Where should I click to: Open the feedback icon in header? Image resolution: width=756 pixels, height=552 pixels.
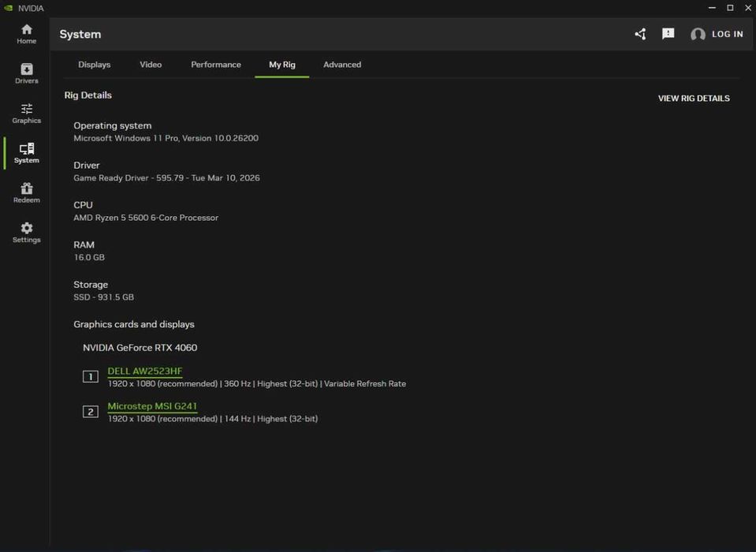[x=668, y=34]
